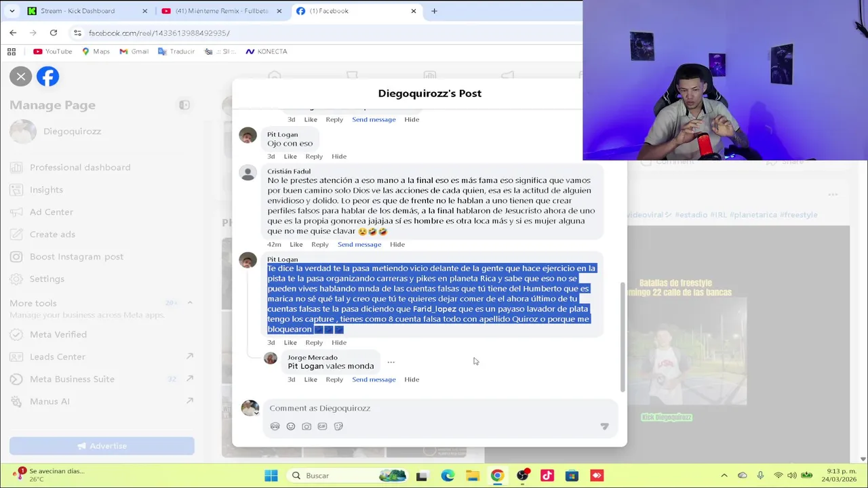Image resolution: width=868 pixels, height=488 pixels.
Task: Click Farid_lopez mention in highlighted comment
Action: point(434,309)
